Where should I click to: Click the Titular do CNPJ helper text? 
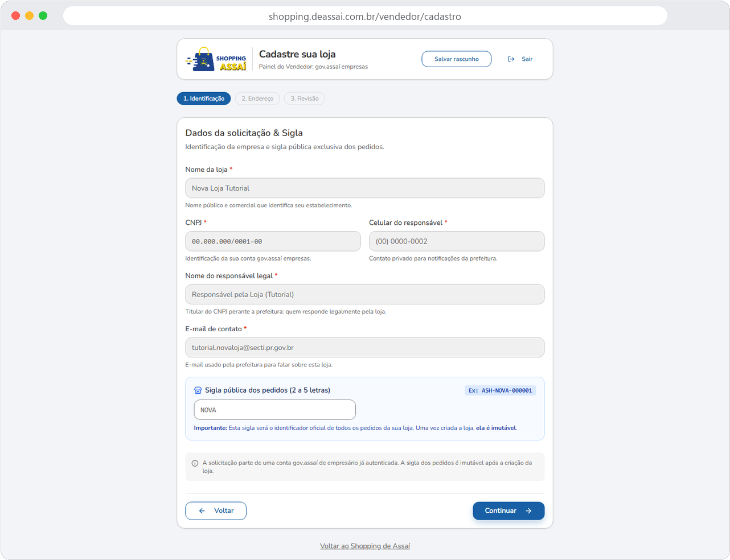(286, 312)
